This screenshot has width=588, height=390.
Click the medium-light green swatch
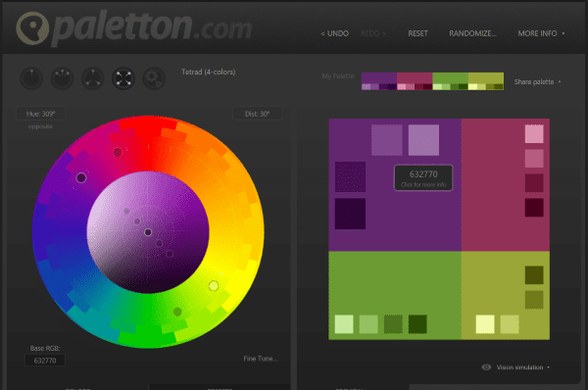(x=368, y=324)
